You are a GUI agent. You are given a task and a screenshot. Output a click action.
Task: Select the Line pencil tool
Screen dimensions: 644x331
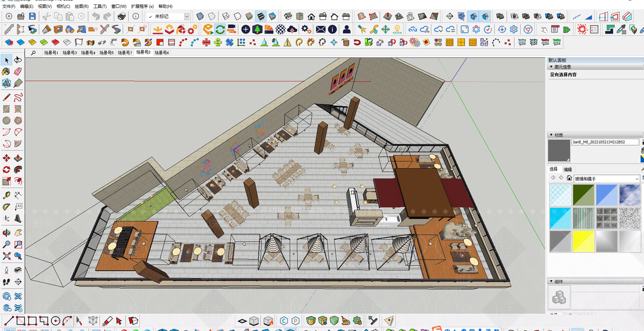pos(6,97)
